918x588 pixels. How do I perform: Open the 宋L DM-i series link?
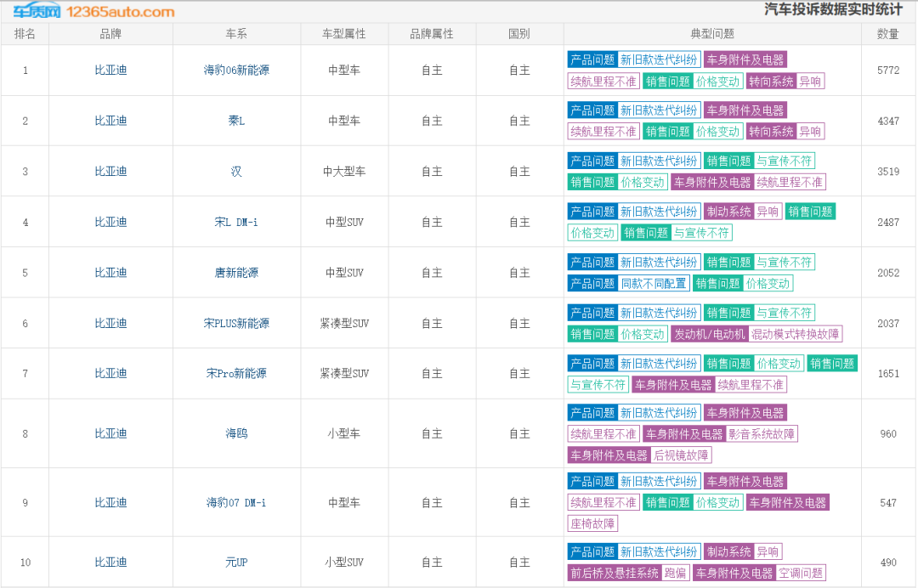click(x=236, y=222)
